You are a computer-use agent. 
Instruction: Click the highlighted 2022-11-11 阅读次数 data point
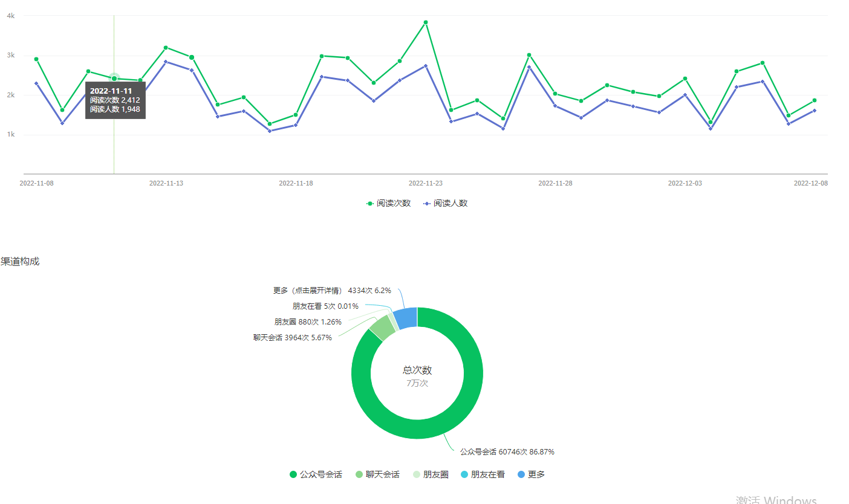[x=114, y=79]
